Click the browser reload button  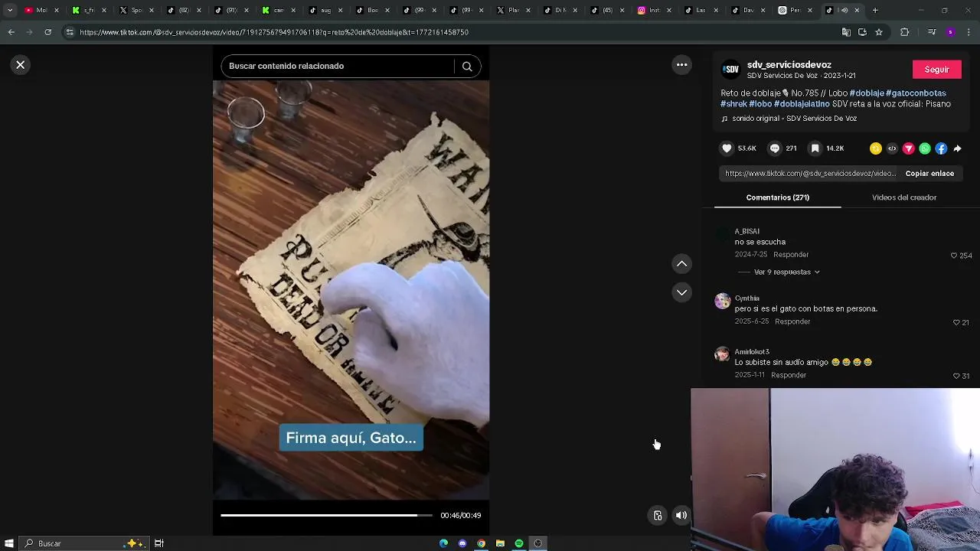pos(47,32)
